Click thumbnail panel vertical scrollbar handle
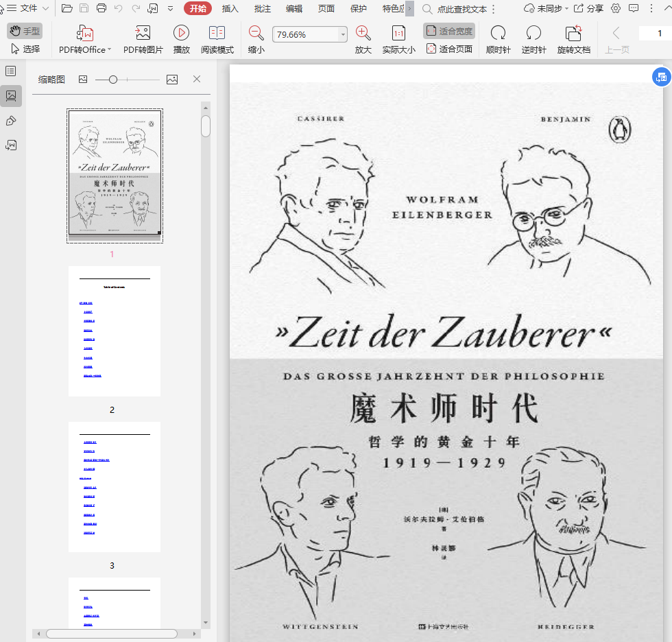 coord(206,126)
